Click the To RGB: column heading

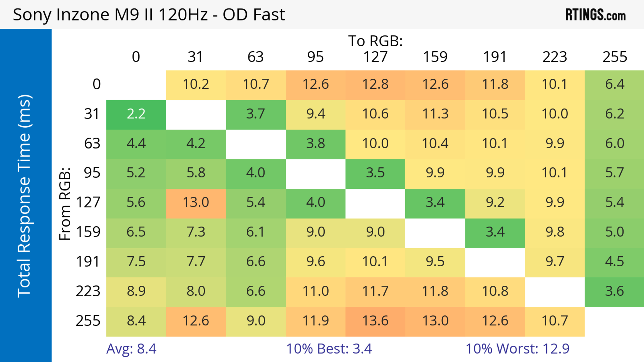[x=375, y=41]
